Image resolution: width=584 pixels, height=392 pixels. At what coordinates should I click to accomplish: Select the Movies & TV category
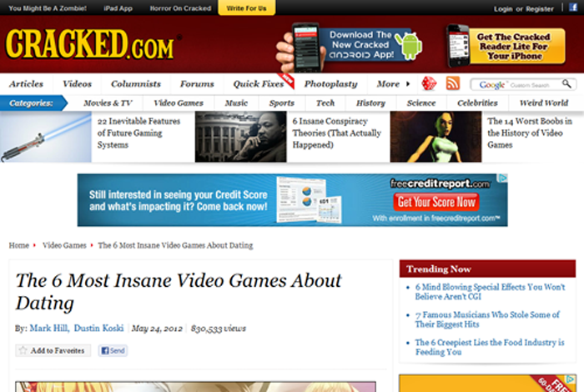[108, 103]
